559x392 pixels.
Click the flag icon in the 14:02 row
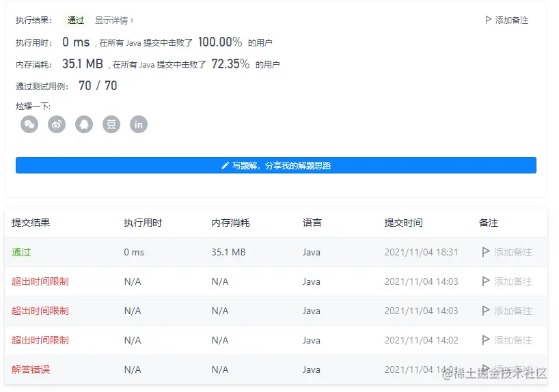coord(486,340)
